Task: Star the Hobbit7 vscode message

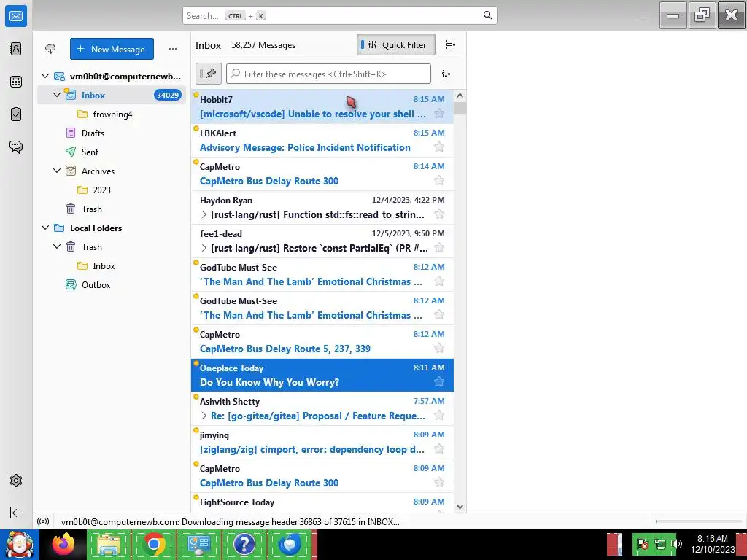Action: point(439,114)
